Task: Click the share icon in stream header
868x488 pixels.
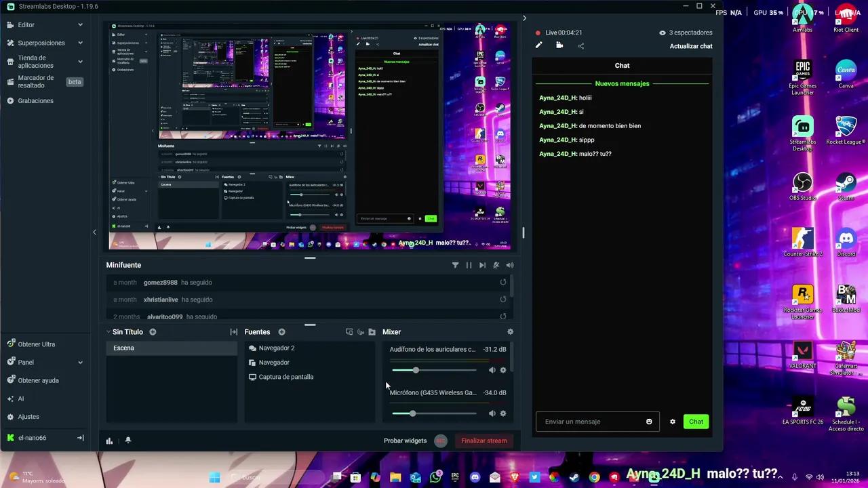Action: tap(581, 45)
